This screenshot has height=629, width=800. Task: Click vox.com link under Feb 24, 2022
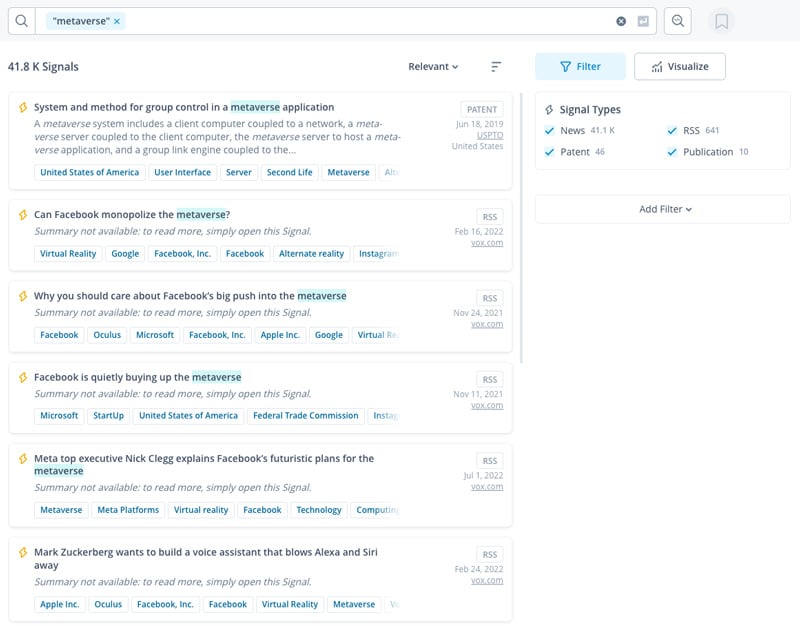(x=487, y=581)
